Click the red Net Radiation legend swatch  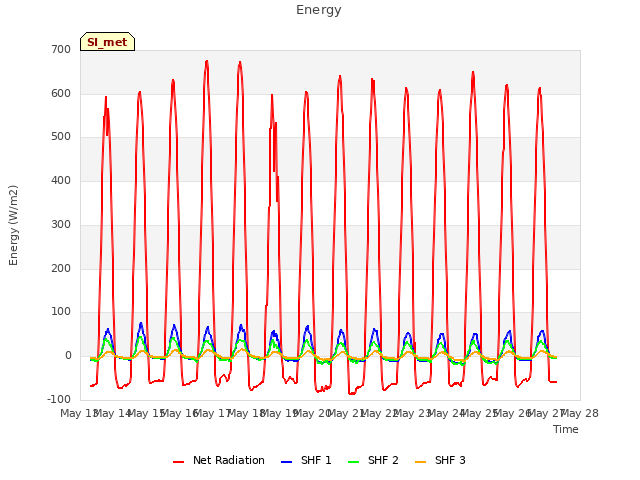(x=178, y=462)
